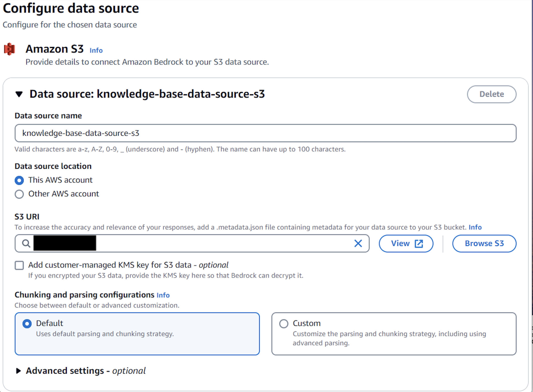Viewport: 533px width, 392px height.
Task: Click the View button
Action: click(401, 243)
